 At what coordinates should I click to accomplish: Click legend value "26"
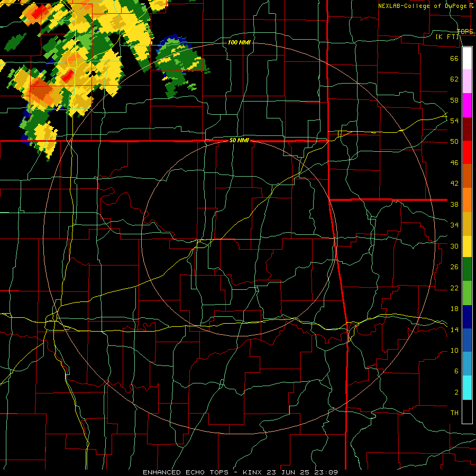coord(454,267)
